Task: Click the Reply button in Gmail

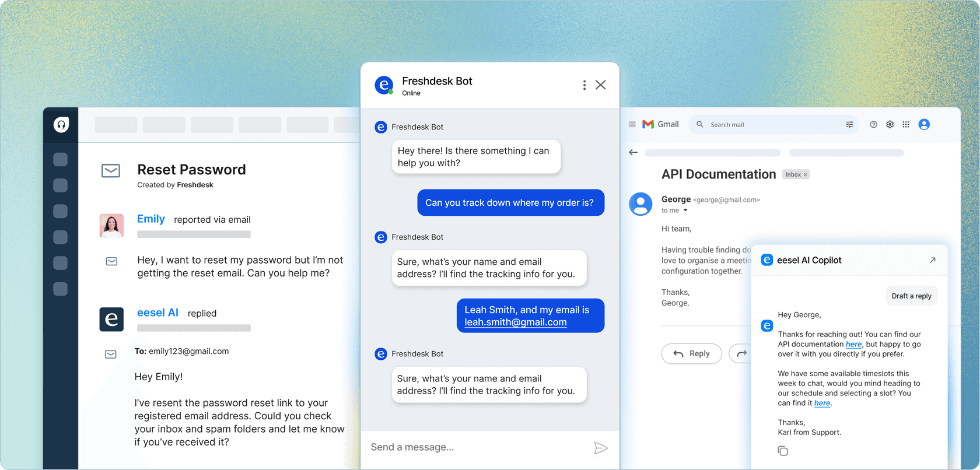Action: [692, 353]
